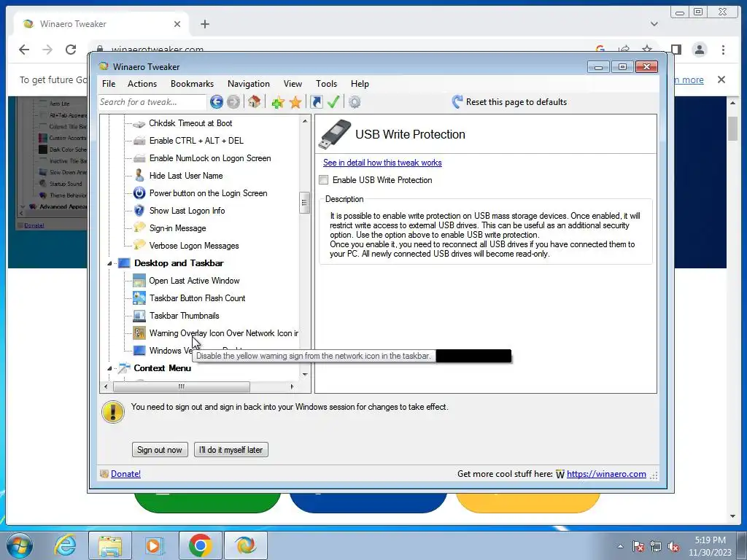The height and width of the screenshot is (560, 747).
Task: Open the Bookmarks menu
Action: coord(192,84)
